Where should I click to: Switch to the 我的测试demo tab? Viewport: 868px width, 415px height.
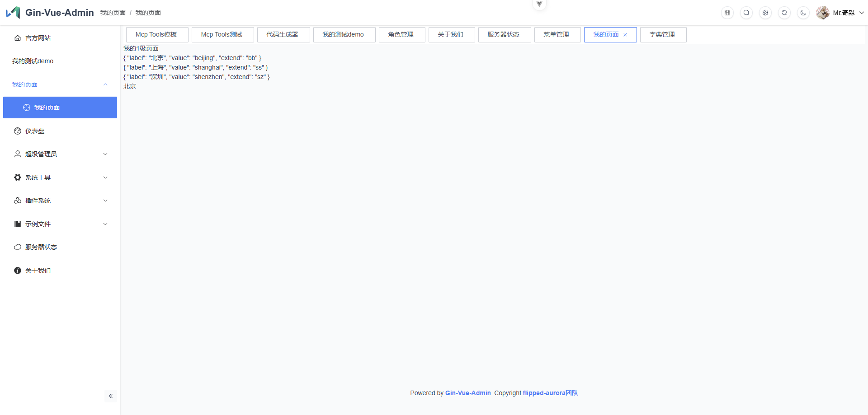coord(344,35)
